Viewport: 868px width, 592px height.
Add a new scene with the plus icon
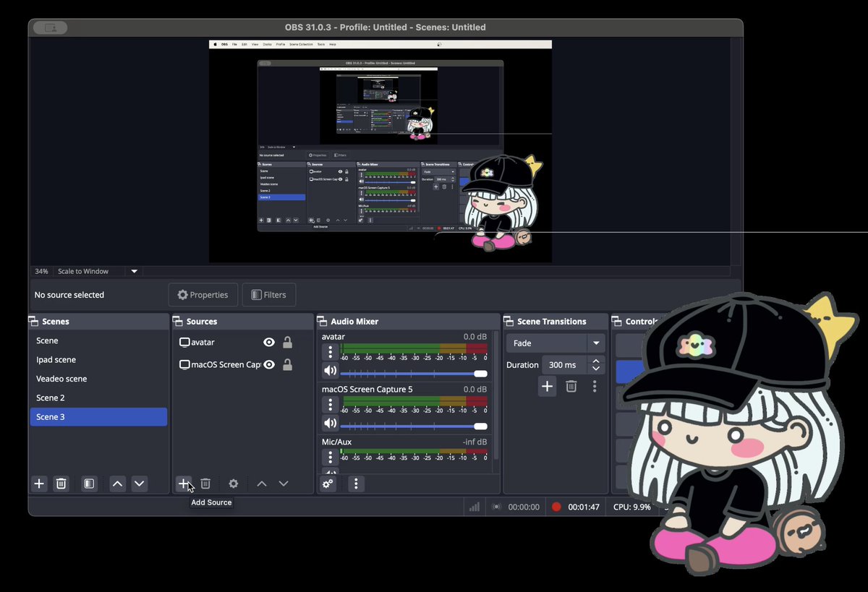point(40,484)
